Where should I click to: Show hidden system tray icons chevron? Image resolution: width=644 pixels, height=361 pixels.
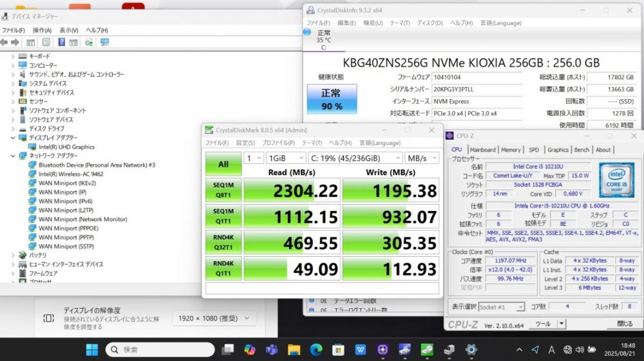(x=519, y=349)
